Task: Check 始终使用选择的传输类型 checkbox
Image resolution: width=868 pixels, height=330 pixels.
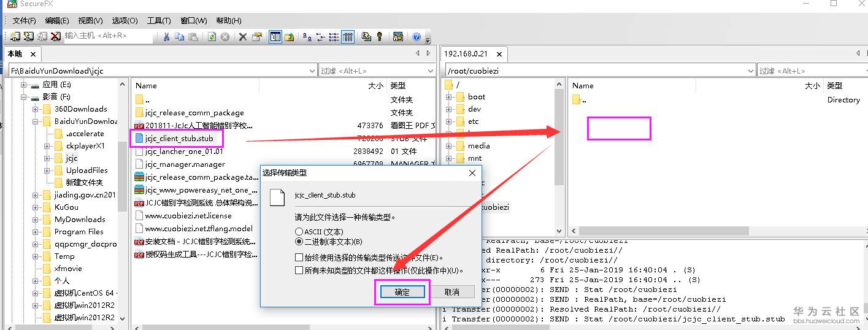Action: pyautogui.click(x=299, y=258)
